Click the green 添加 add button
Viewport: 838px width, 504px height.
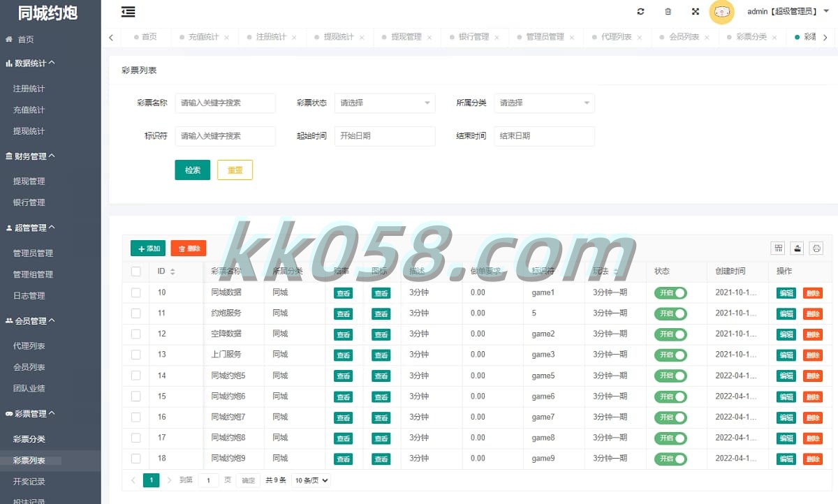click(148, 248)
